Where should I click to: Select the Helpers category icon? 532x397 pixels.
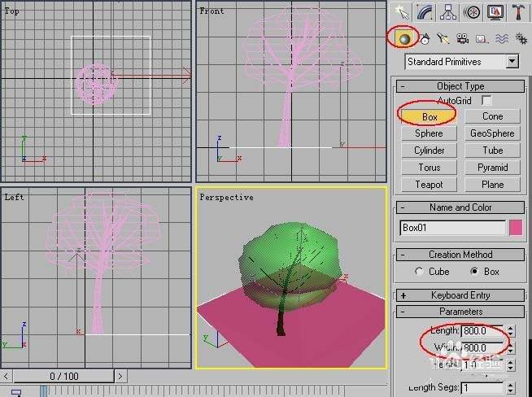pyautogui.click(x=482, y=39)
